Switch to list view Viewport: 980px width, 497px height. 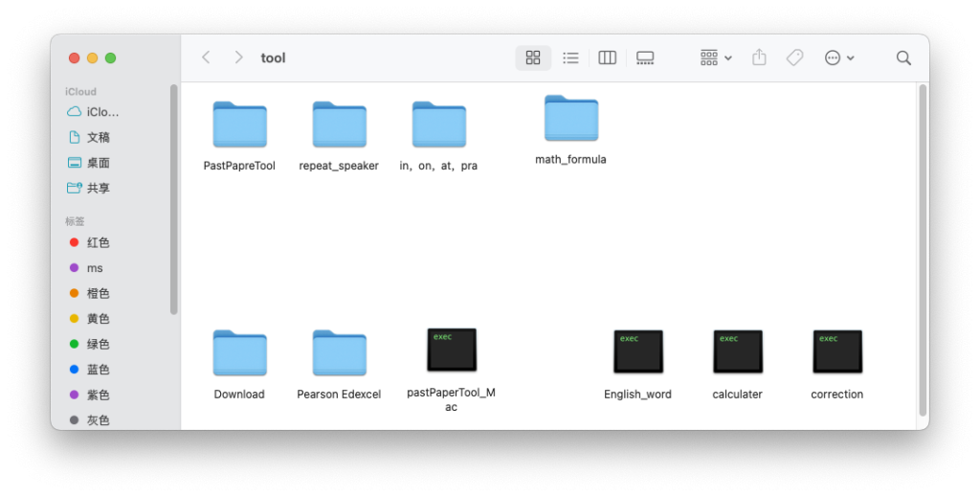[x=570, y=57]
